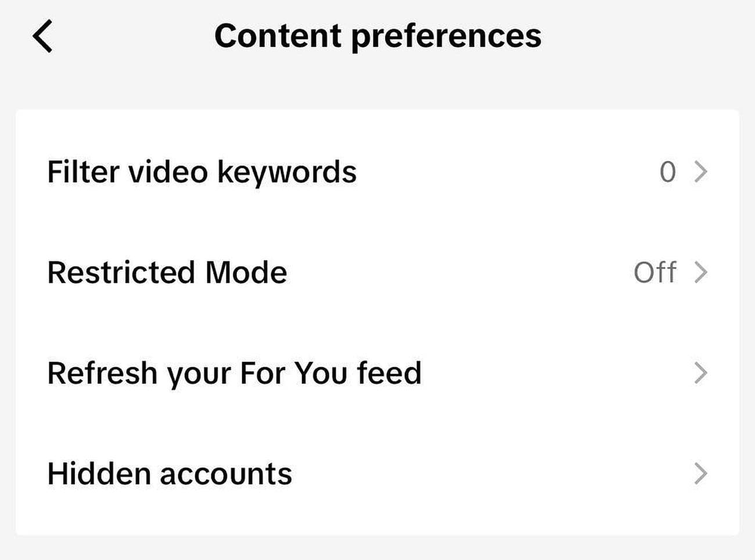Open the Hidden accounts label

(170, 473)
